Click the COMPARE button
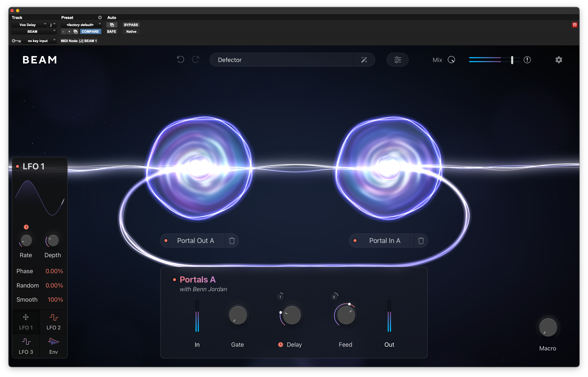588x377 pixels. [90, 32]
